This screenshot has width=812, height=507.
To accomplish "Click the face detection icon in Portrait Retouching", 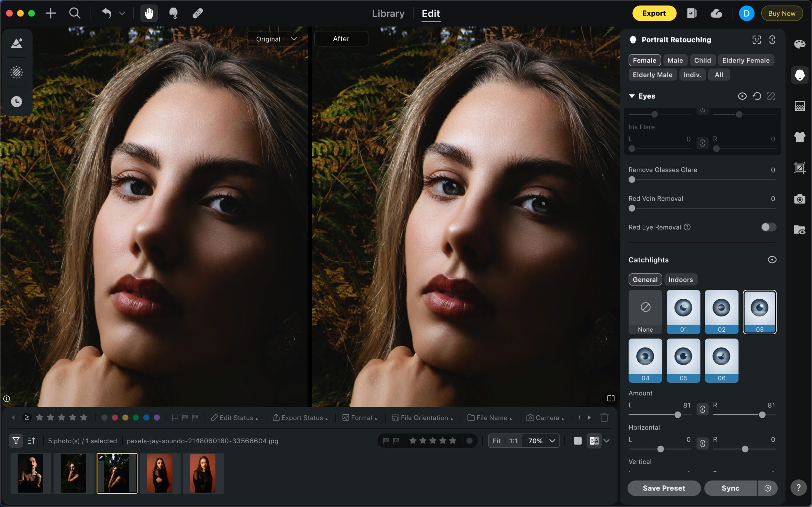I will pyautogui.click(x=757, y=40).
